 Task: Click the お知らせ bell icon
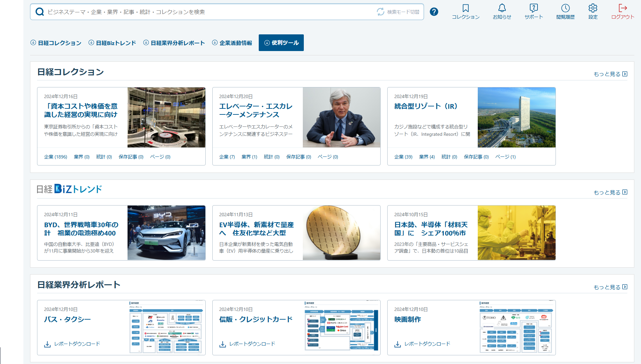tap(502, 8)
